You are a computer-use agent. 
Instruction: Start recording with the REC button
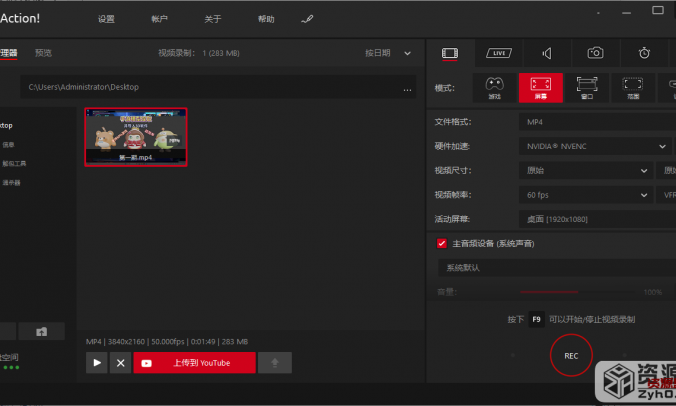(x=571, y=356)
